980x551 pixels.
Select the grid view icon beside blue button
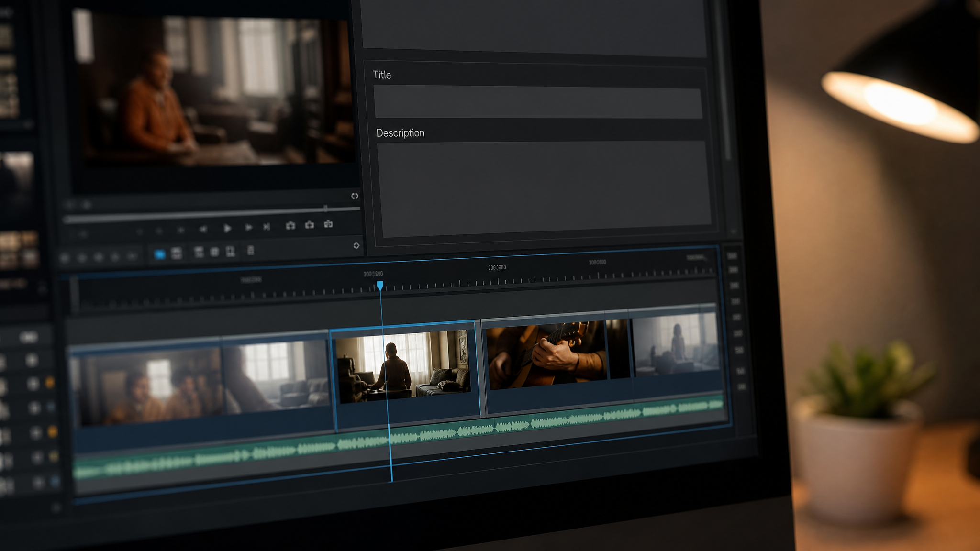pos(177,253)
